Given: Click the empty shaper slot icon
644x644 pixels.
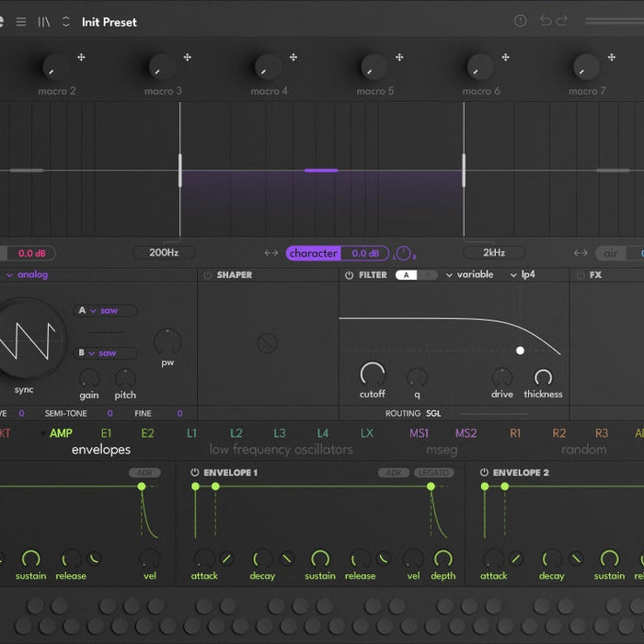Looking at the screenshot, I should point(267,343).
